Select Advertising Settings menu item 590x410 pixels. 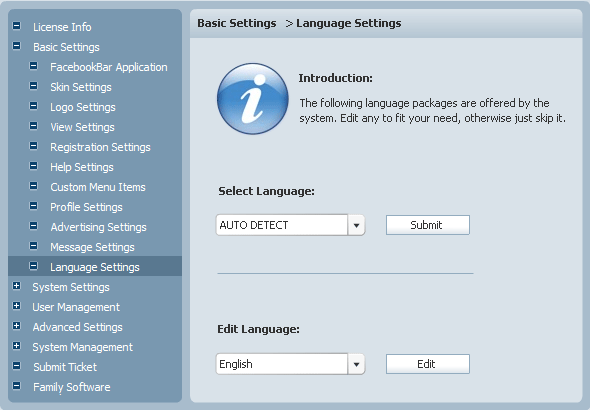coord(99,227)
